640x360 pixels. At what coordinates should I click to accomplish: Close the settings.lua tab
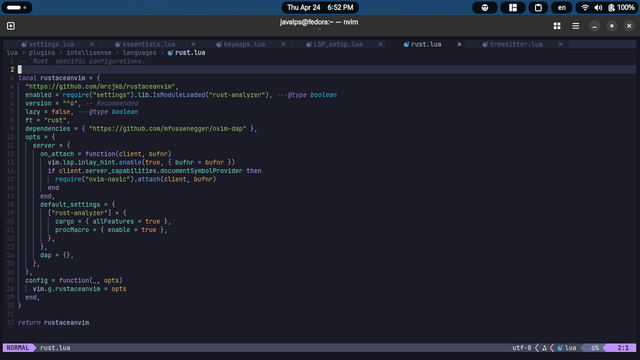[x=92, y=44]
